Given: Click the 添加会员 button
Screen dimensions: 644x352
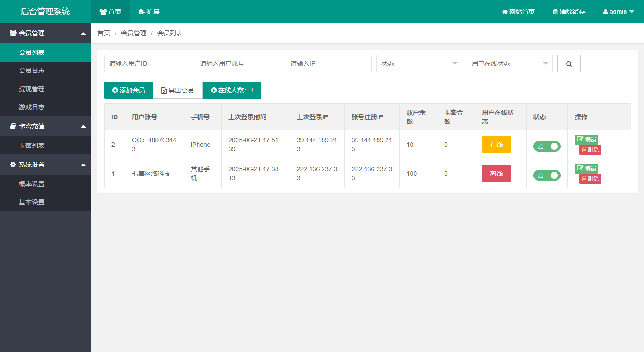Looking at the screenshot, I should (128, 90).
